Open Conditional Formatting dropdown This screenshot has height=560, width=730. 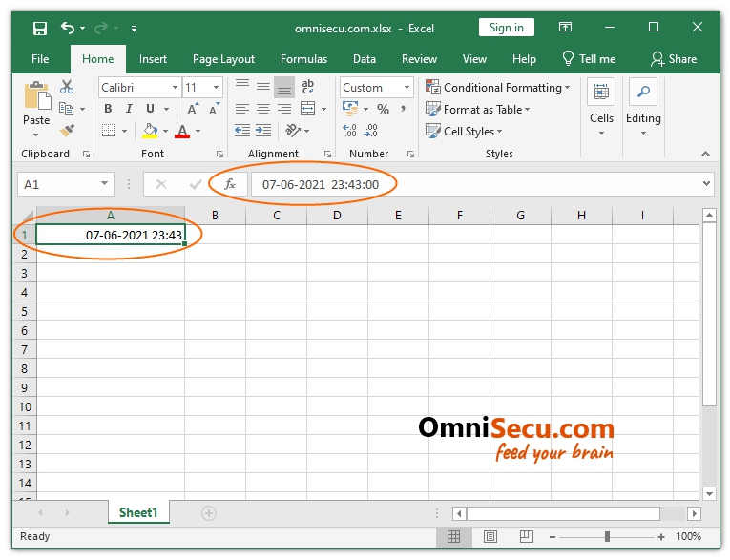[498, 88]
